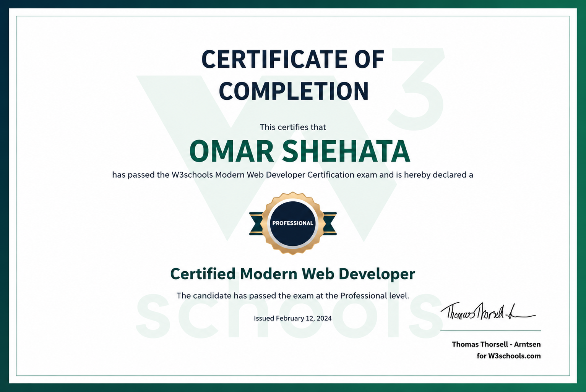Click the handwritten signature of Thomas Thorsell
This screenshot has height=392, width=586.
point(488,311)
